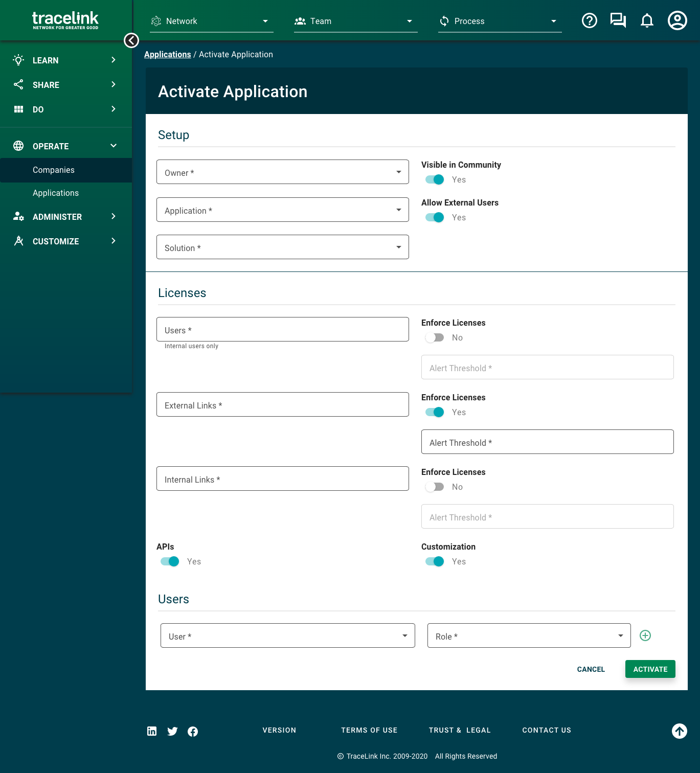Add another user with the plus icon

coord(645,635)
